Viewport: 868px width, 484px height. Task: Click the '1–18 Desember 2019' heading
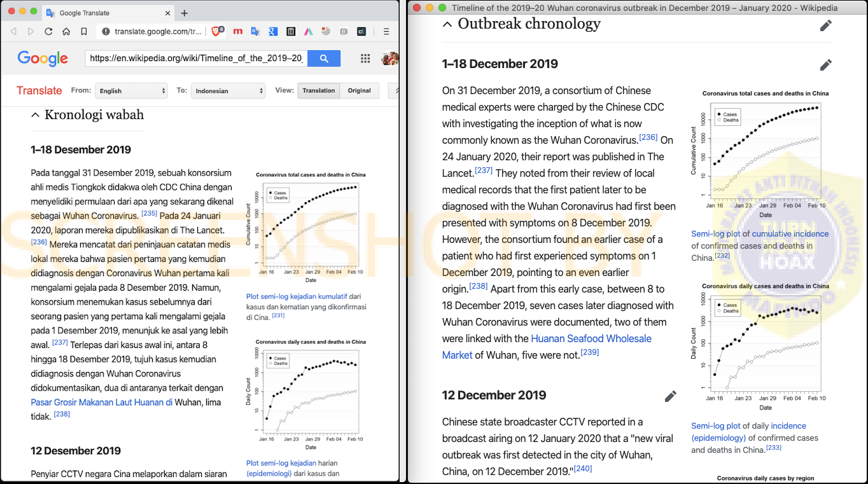(81, 150)
